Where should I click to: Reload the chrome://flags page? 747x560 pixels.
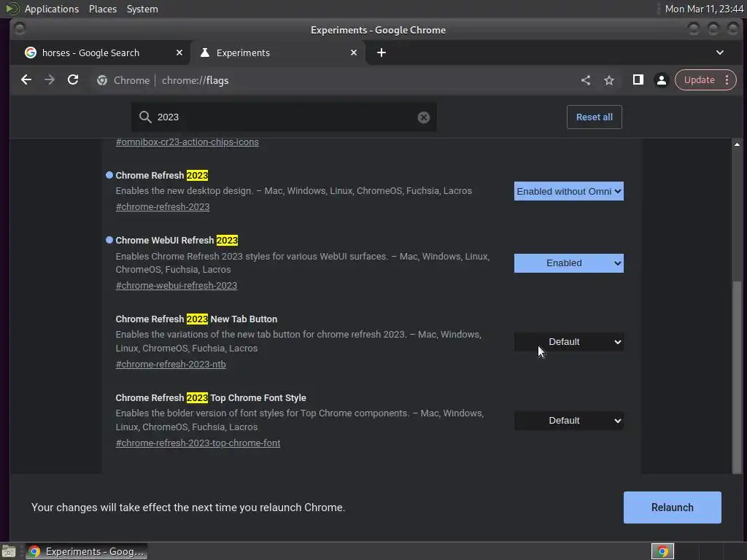(73, 80)
